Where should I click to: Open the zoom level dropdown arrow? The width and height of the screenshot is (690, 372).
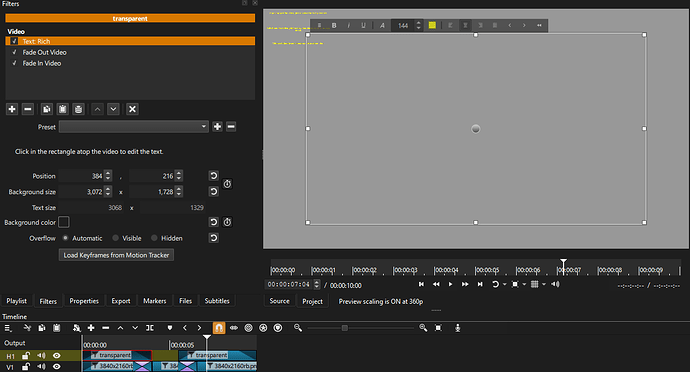[524, 284]
